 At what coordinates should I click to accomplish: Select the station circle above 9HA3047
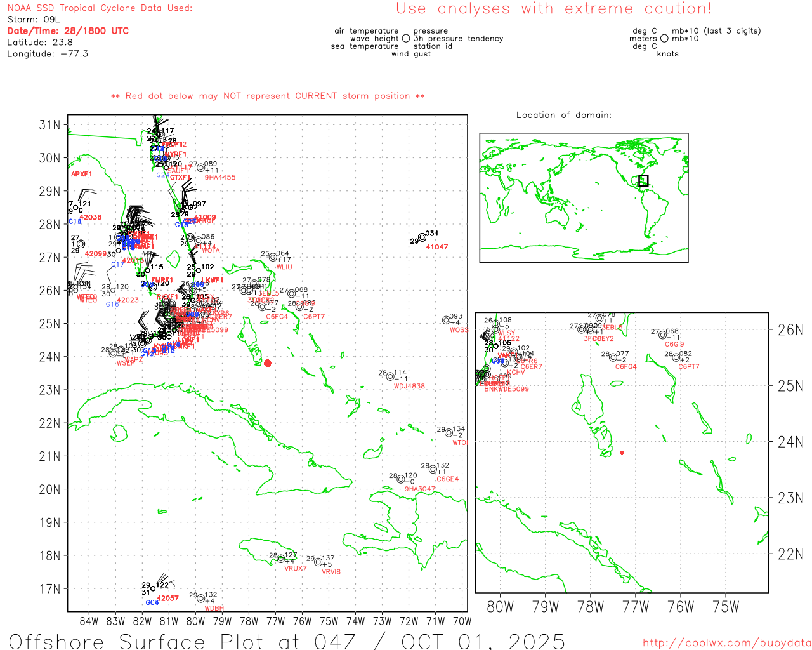pyautogui.click(x=401, y=479)
